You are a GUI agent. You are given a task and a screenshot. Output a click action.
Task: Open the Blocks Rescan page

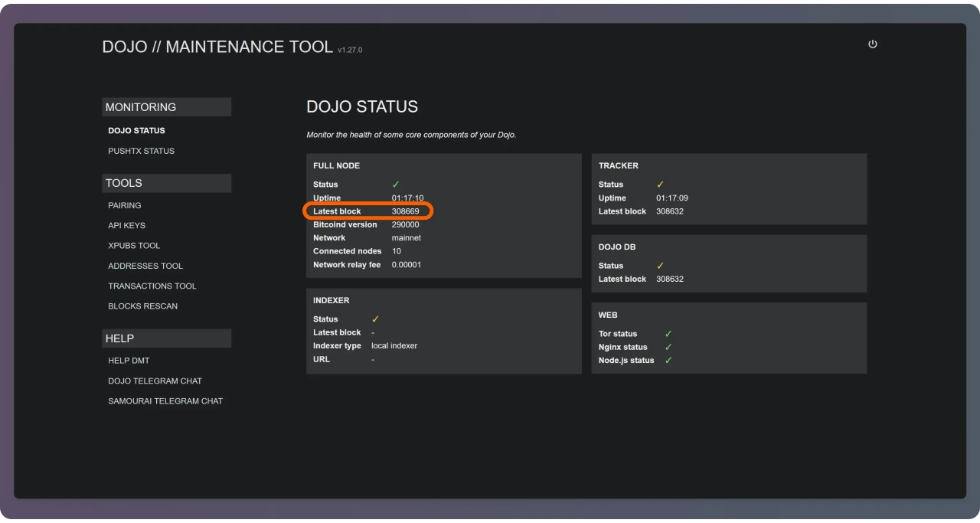pyautogui.click(x=142, y=306)
